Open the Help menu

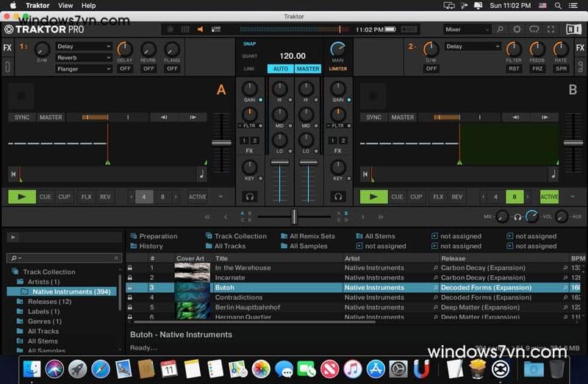pyautogui.click(x=88, y=6)
